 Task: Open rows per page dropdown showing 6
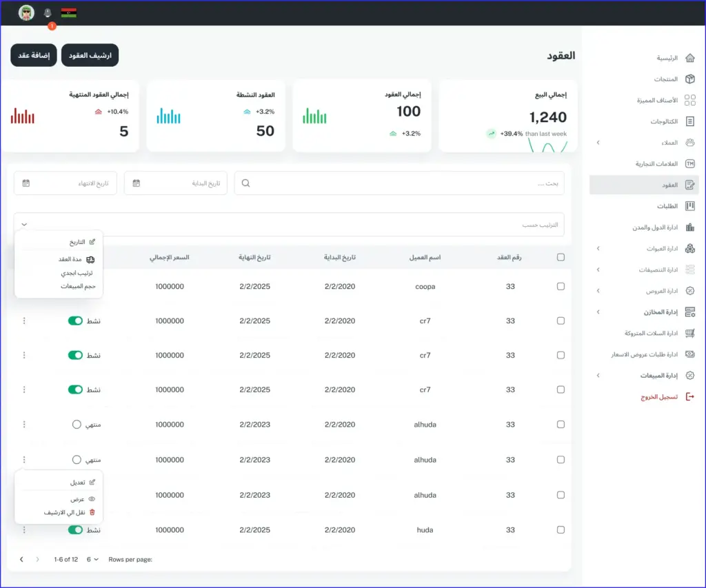[x=92, y=560]
